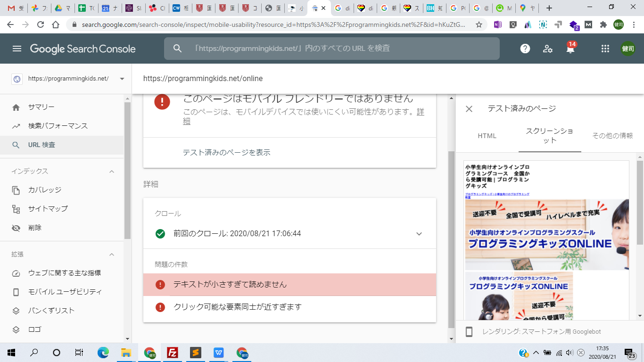Collapse the インデックス sidebar section
644x362 pixels.
(x=112, y=171)
